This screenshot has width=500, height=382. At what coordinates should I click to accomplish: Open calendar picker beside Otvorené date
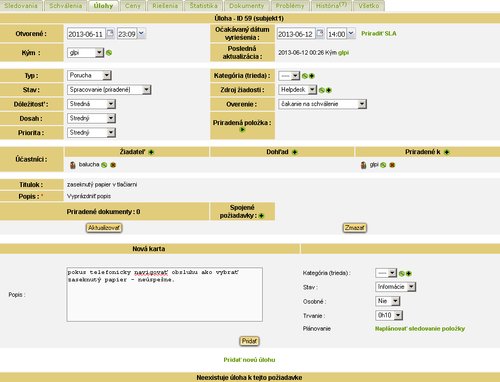[110, 33]
